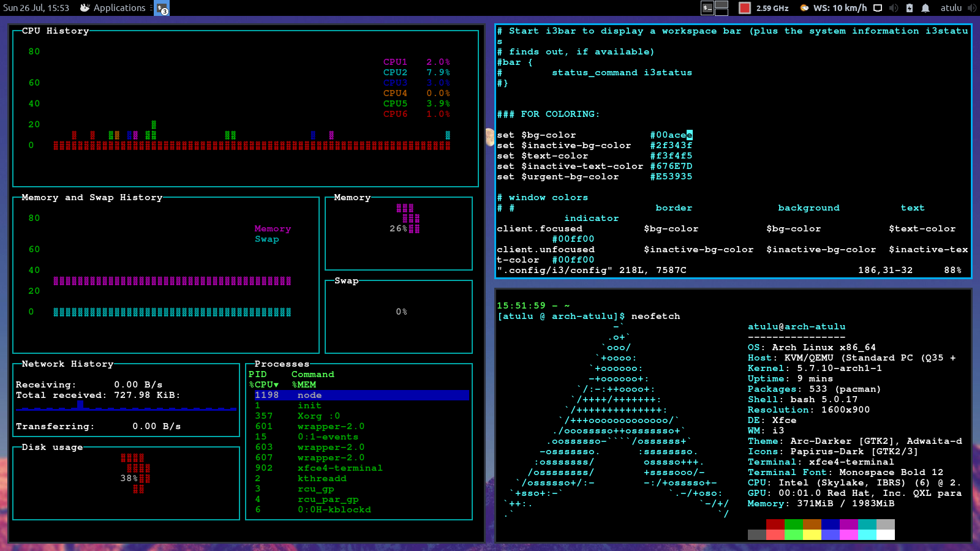Viewport: 980px width, 551px height.
Task: Click the display/screen icon in system tray
Action: coord(878,8)
